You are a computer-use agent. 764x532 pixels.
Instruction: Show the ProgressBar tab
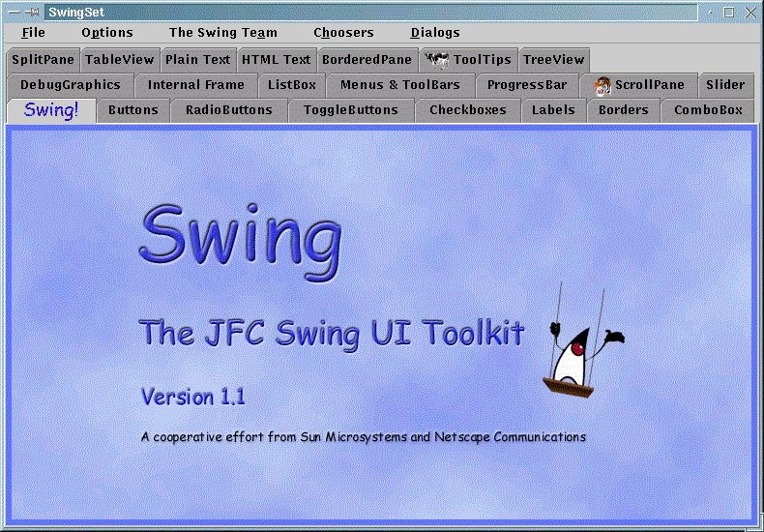pos(526,85)
